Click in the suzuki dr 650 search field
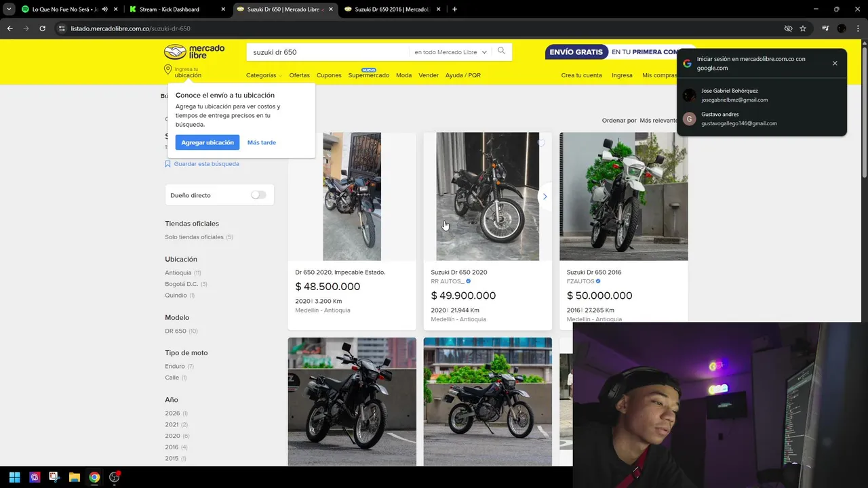Screen dimensions: 868x488 click(328, 52)
